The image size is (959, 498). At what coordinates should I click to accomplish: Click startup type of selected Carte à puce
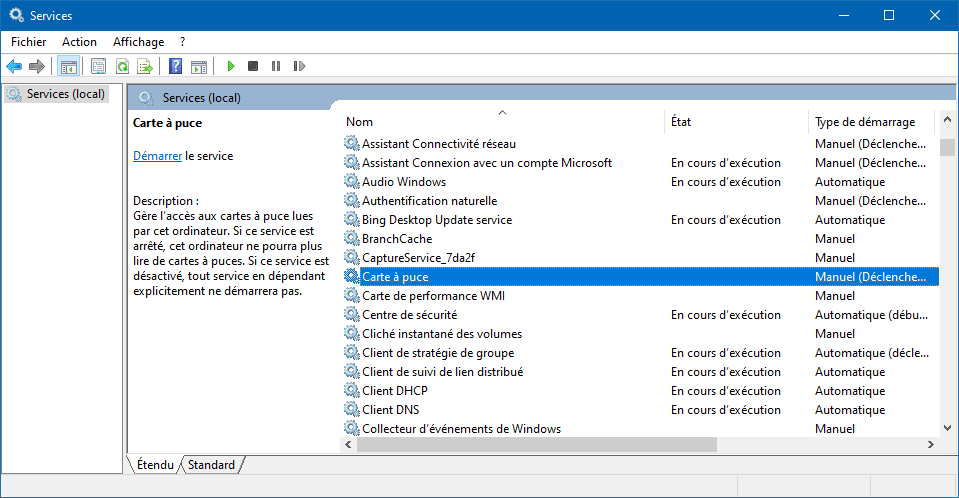870,277
